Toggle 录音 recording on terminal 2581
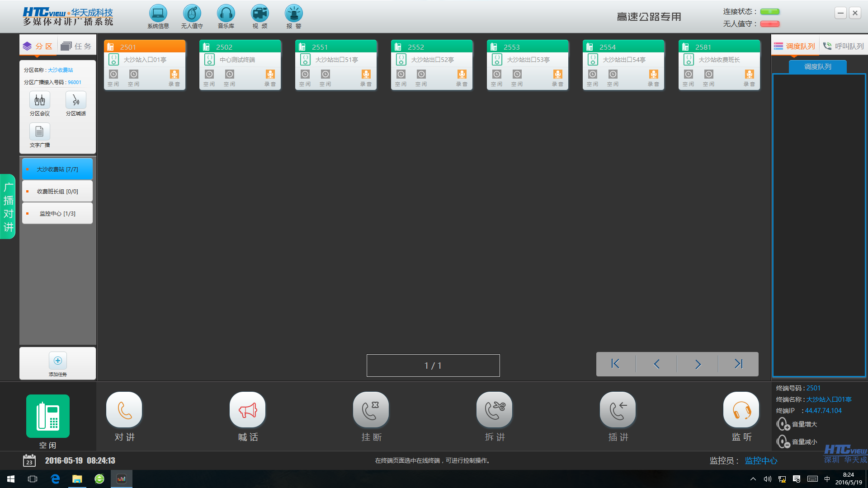 point(749,75)
